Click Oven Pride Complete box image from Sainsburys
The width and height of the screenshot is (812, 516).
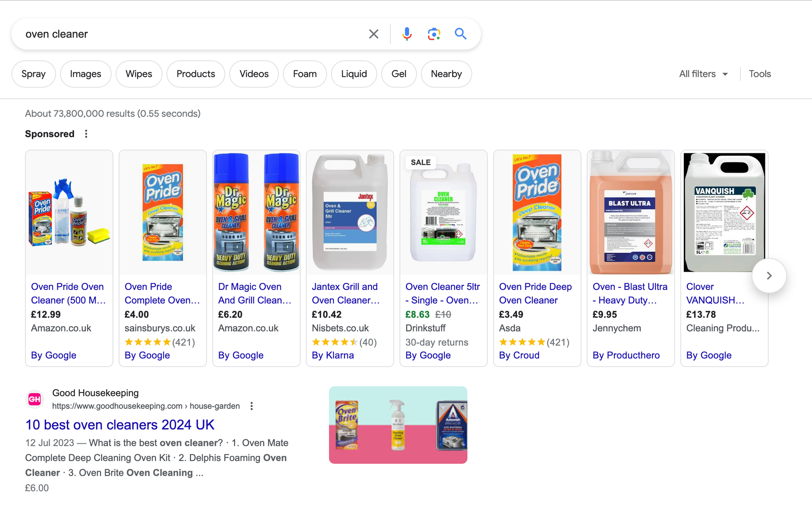(x=163, y=212)
